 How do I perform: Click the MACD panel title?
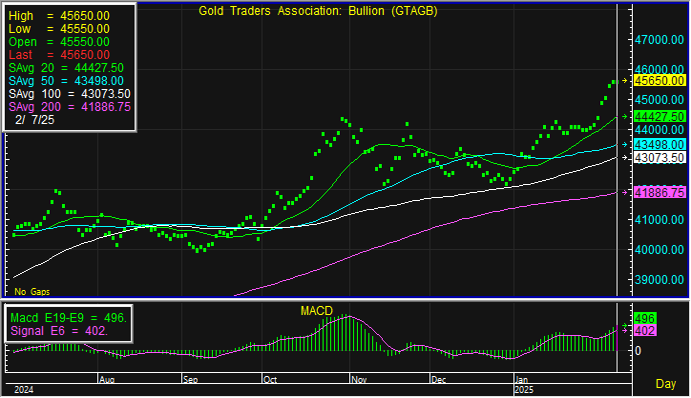tap(316, 311)
